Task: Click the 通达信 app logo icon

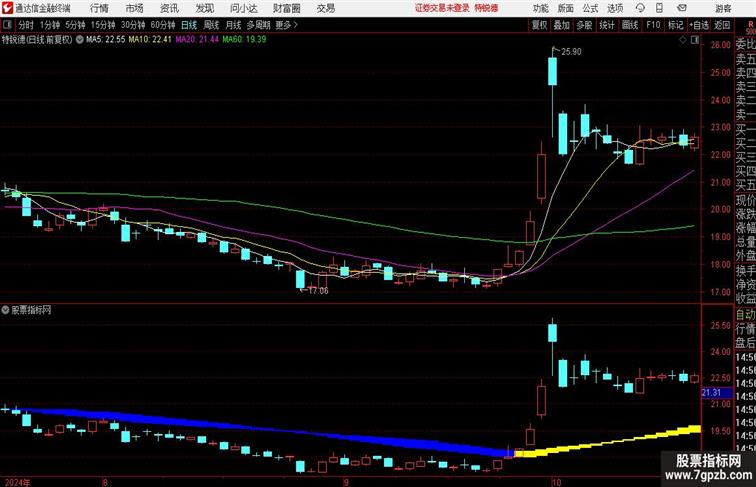Action: click(7, 8)
